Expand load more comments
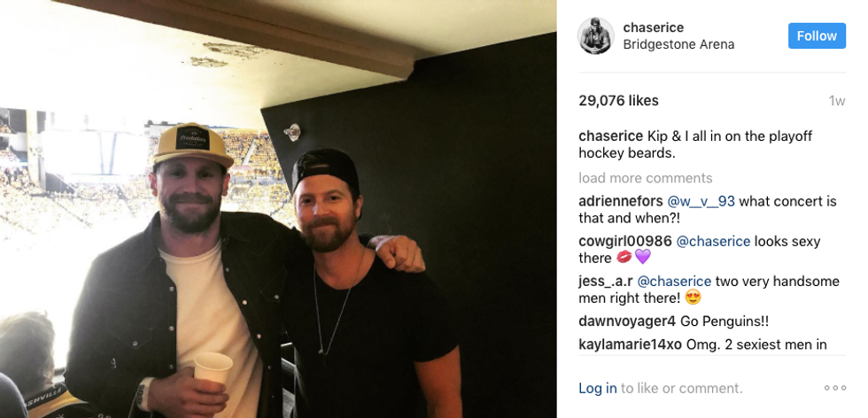The image size is (868, 418). point(646,178)
